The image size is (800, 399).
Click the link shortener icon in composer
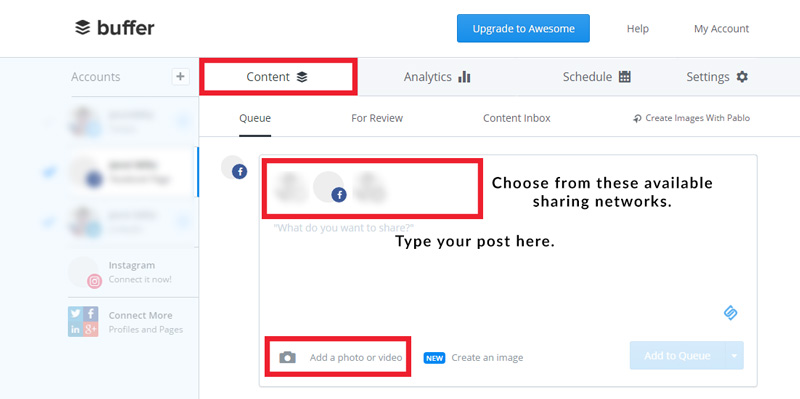[x=731, y=313]
